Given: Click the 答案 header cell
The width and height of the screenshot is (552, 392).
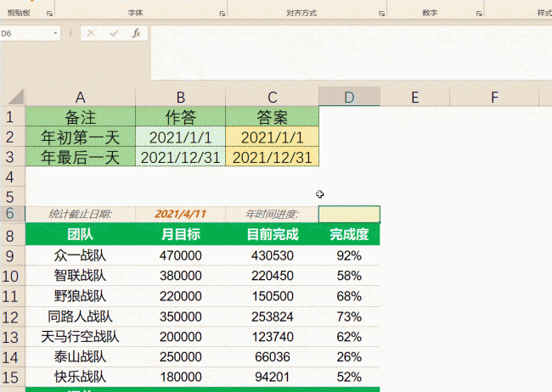Looking at the screenshot, I should point(272,117).
